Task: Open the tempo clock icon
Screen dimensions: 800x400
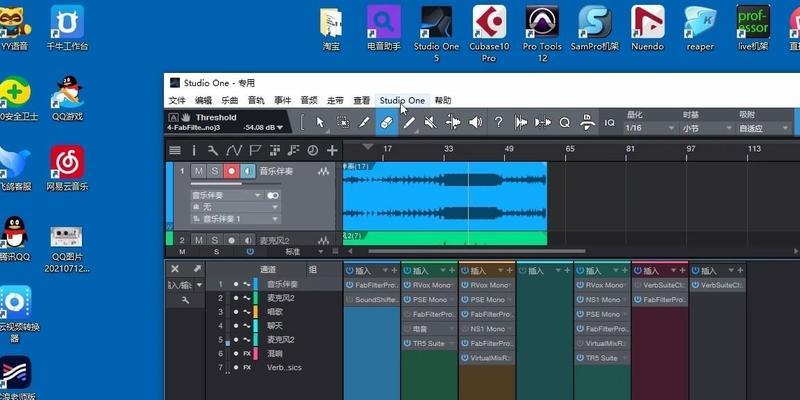Action: pos(312,150)
